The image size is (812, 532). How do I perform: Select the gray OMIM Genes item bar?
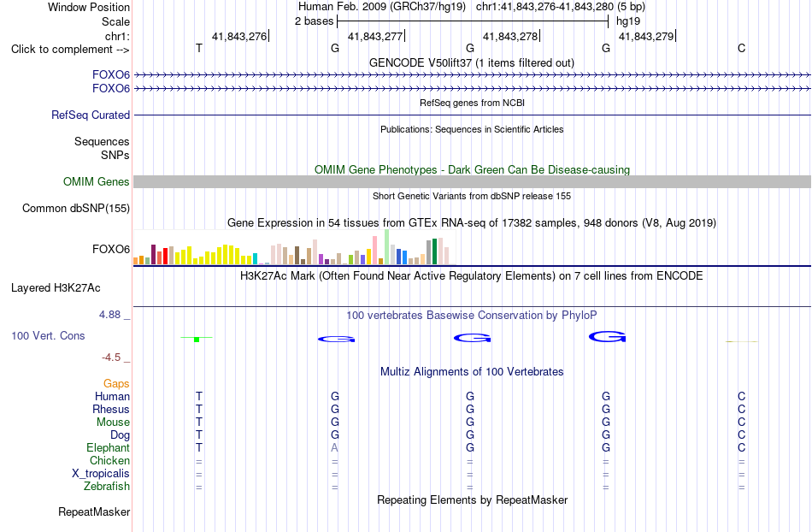tap(473, 182)
